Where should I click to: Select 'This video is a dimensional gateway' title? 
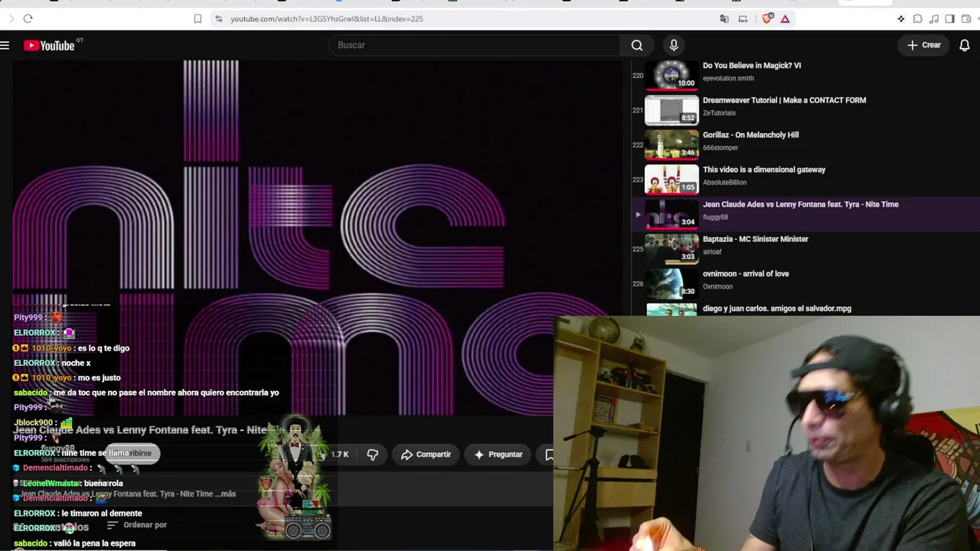tap(764, 170)
